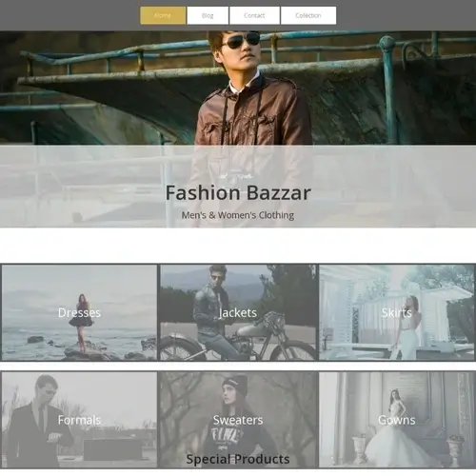This screenshot has width=476, height=476.
Task: Click the motorcycle in the Jackets tile
Action: click(x=241, y=341)
